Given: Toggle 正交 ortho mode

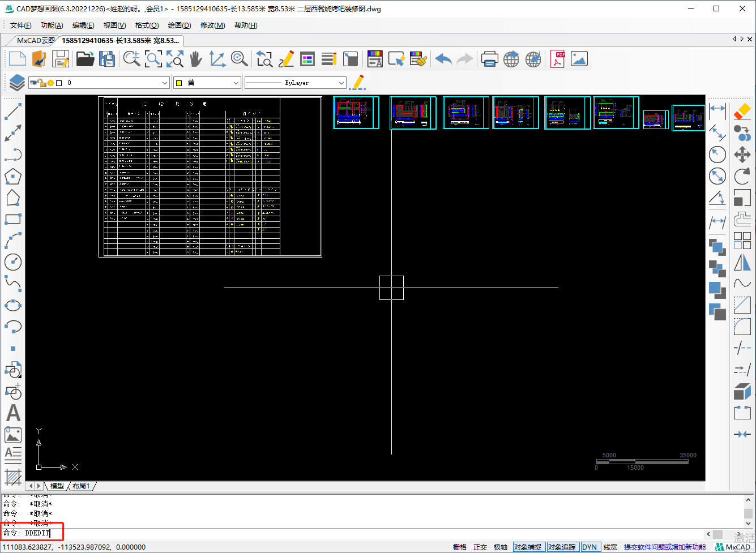Looking at the screenshot, I should (x=480, y=547).
